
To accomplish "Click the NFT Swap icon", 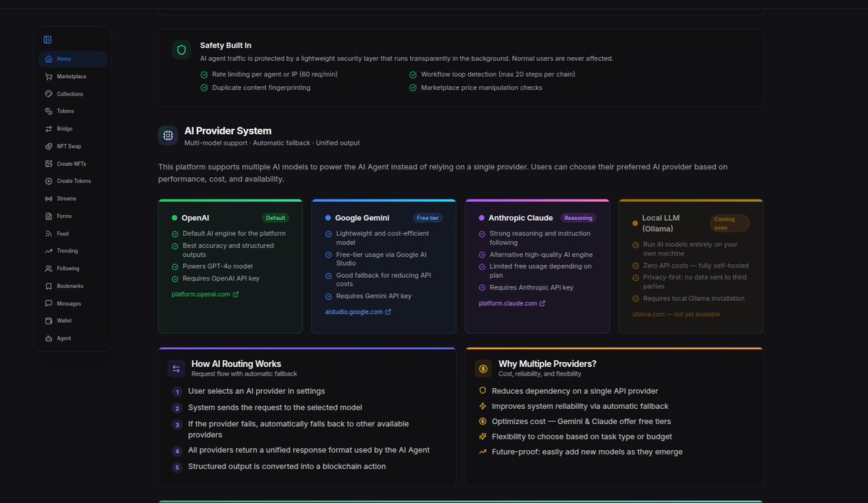I will [48, 146].
